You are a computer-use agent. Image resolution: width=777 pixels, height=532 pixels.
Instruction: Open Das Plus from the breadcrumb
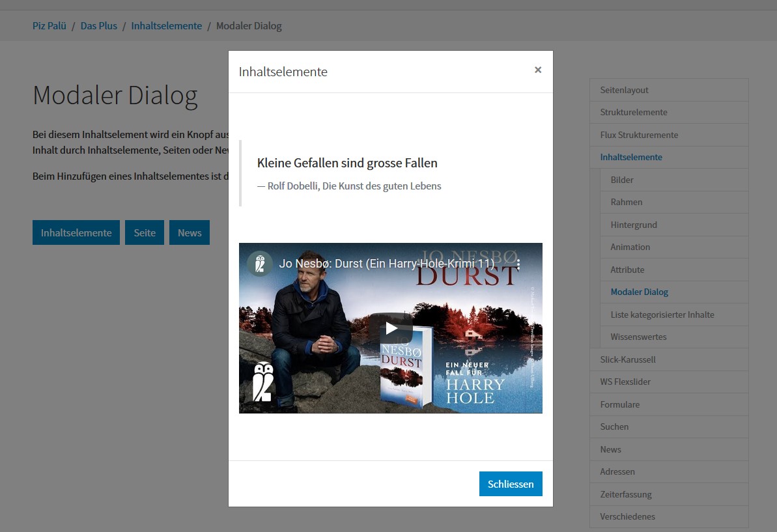click(98, 25)
